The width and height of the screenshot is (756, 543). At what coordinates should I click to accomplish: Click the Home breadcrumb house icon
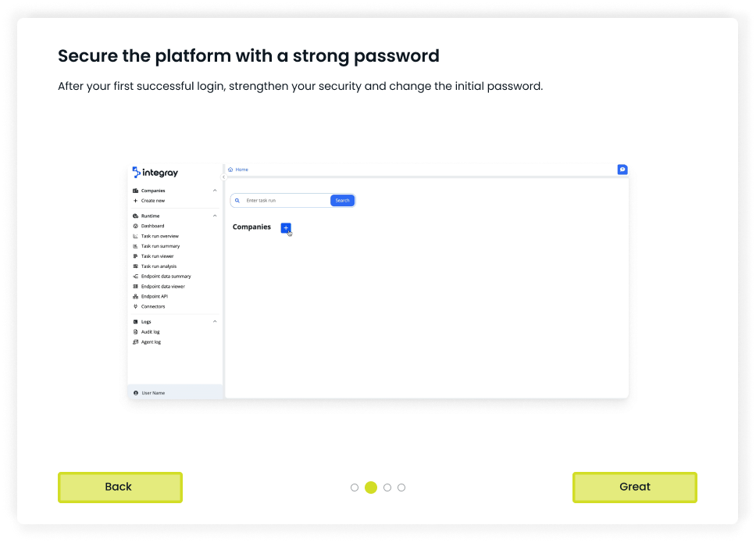(x=230, y=170)
